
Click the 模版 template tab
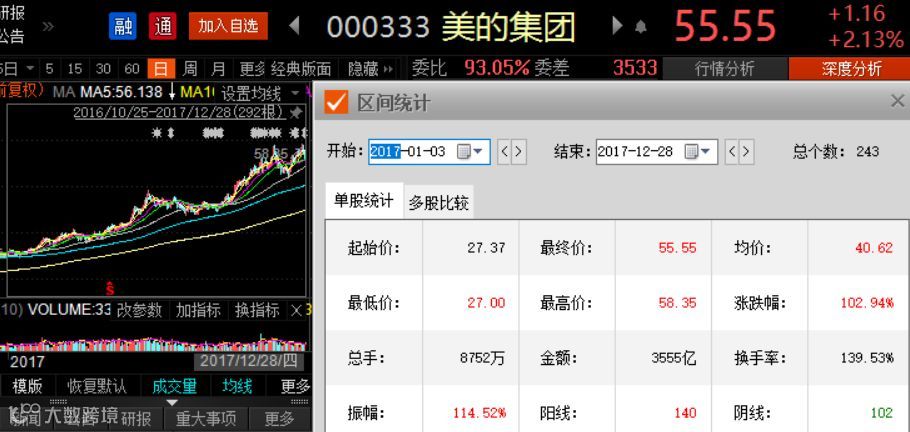27,386
